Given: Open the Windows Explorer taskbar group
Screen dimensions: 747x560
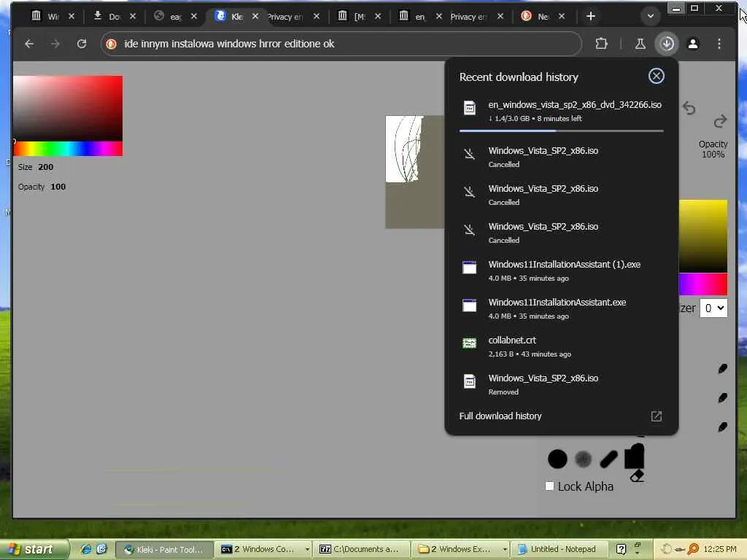Looking at the screenshot, I should pos(461,549).
